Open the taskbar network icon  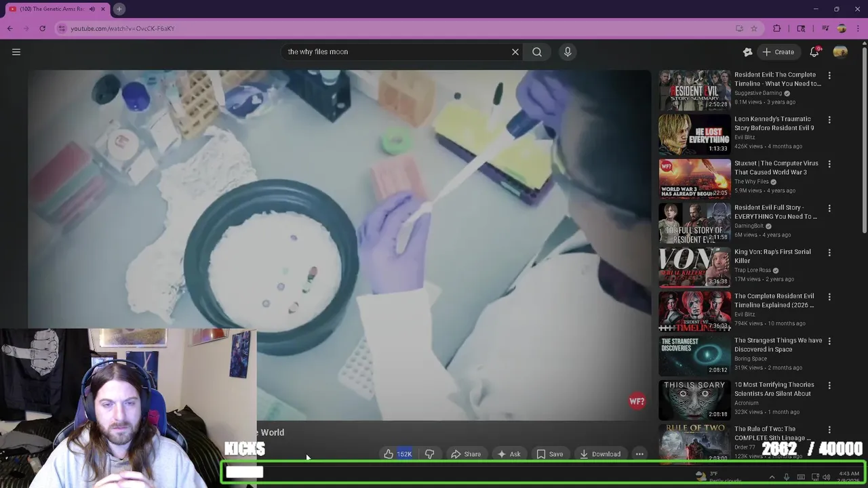tap(815, 477)
